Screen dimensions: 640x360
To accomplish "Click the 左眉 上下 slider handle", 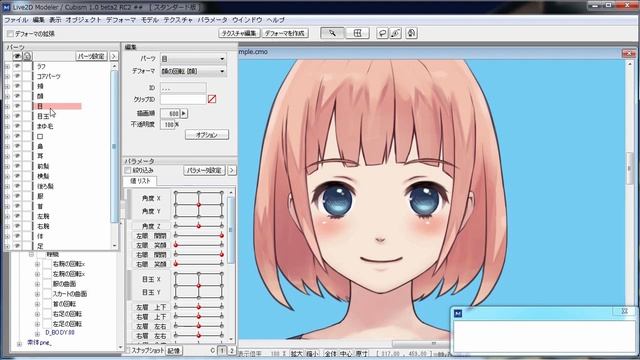I will (199, 307).
